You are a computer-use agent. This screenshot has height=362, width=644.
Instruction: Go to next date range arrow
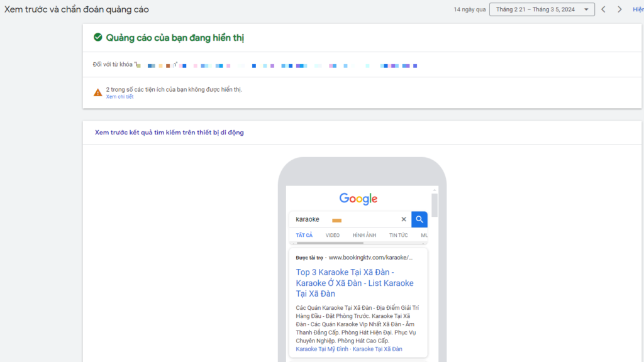(x=619, y=9)
